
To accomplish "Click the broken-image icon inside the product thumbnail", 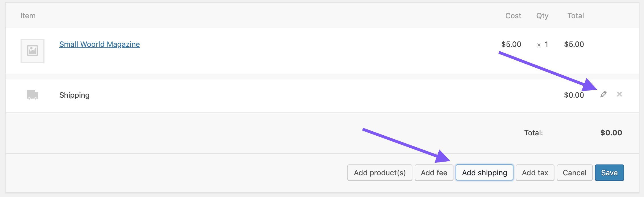I will click(x=32, y=51).
